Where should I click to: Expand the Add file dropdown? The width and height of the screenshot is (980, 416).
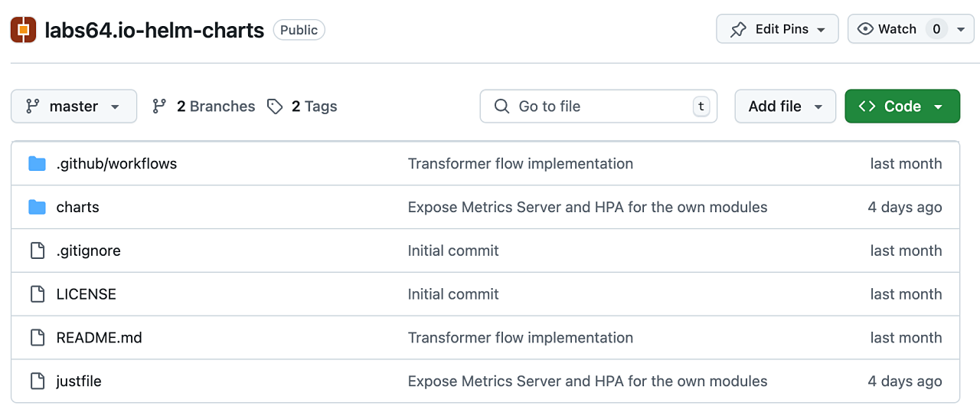tap(786, 106)
